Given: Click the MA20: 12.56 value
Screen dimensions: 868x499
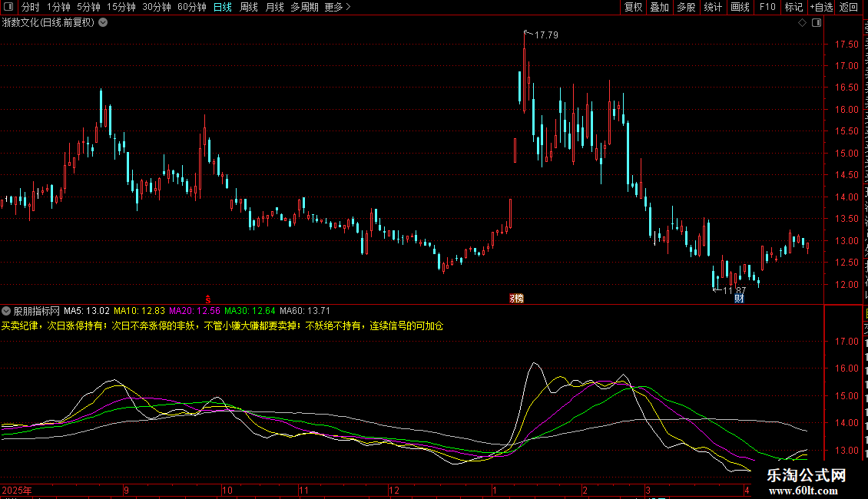Looking at the screenshot, I should 194,311.
